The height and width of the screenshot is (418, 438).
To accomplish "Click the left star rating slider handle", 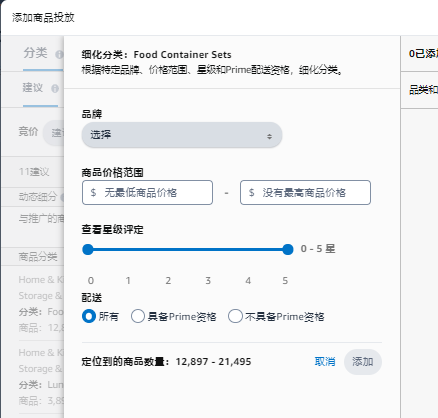I will (x=88, y=249).
